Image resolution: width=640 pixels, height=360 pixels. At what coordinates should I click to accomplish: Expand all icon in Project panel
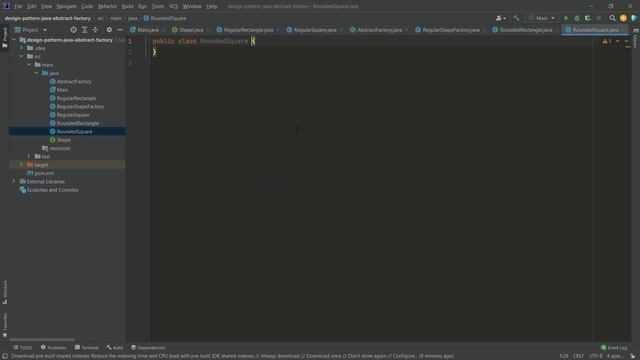[x=84, y=30]
